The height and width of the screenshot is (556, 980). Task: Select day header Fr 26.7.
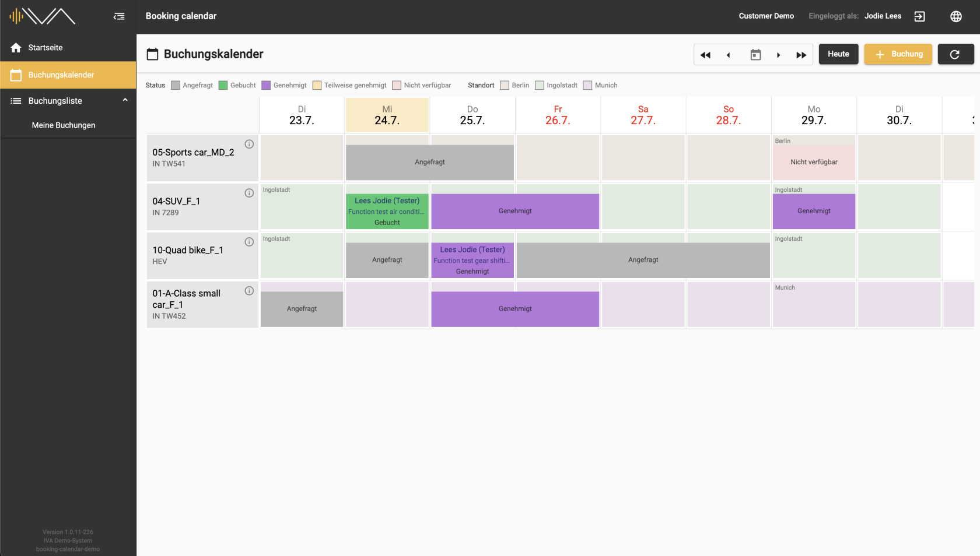pyautogui.click(x=558, y=115)
